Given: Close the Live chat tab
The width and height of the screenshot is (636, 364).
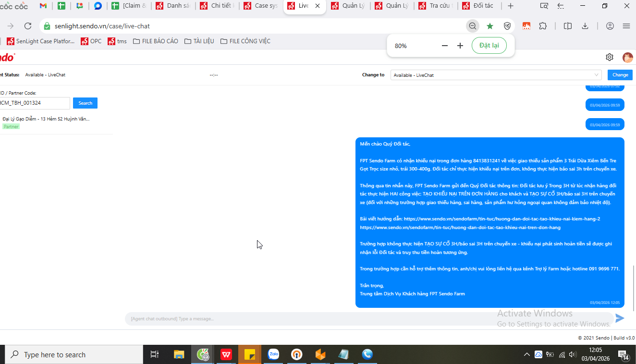Looking at the screenshot, I should click(x=317, y=6).
